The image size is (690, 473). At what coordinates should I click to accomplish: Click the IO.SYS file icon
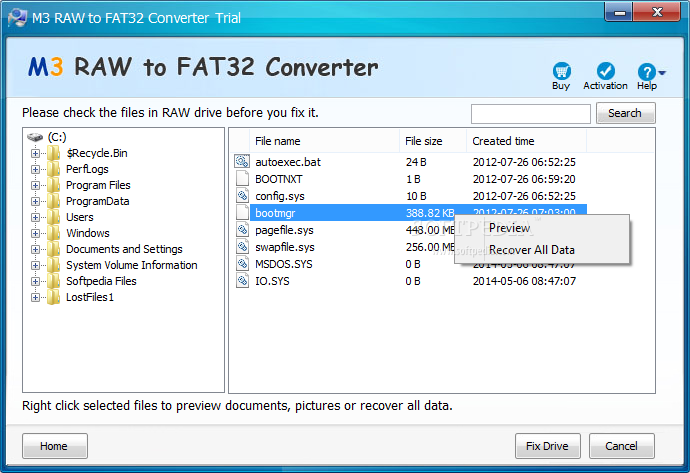(242, 281)
